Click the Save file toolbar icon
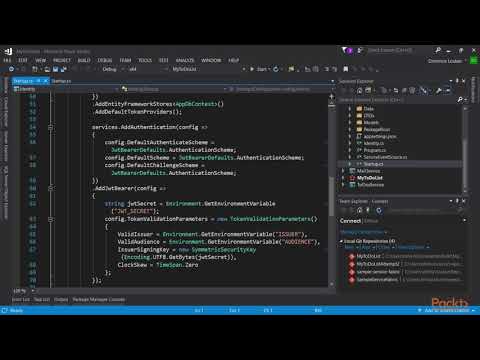The width and height of the screenshot is (480, 360). (55, 69)
